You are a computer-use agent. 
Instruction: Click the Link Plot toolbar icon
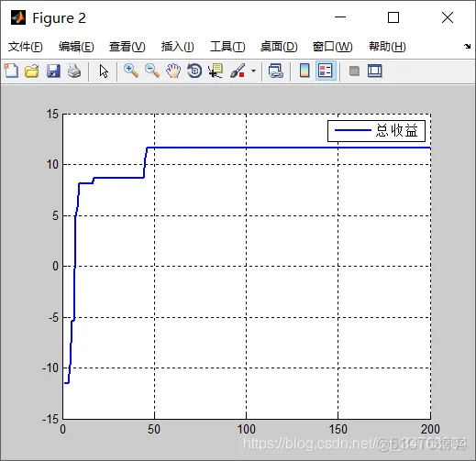point(276,71)
